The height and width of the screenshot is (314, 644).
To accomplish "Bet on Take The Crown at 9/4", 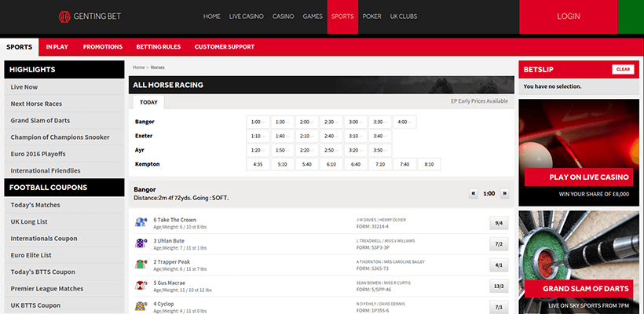I will point(499,223).
